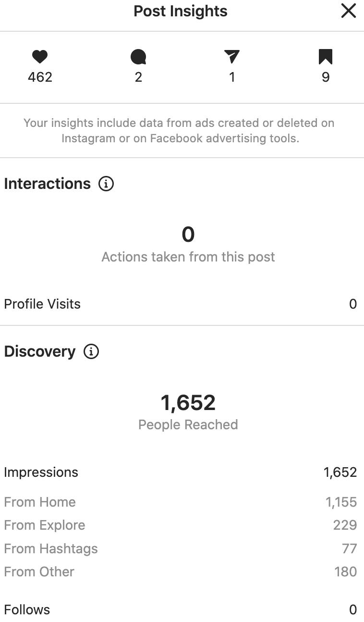This screenshot has height=622, width=364.
Task: Open the Interactions info icon
Action: click(x=106, y=184)
